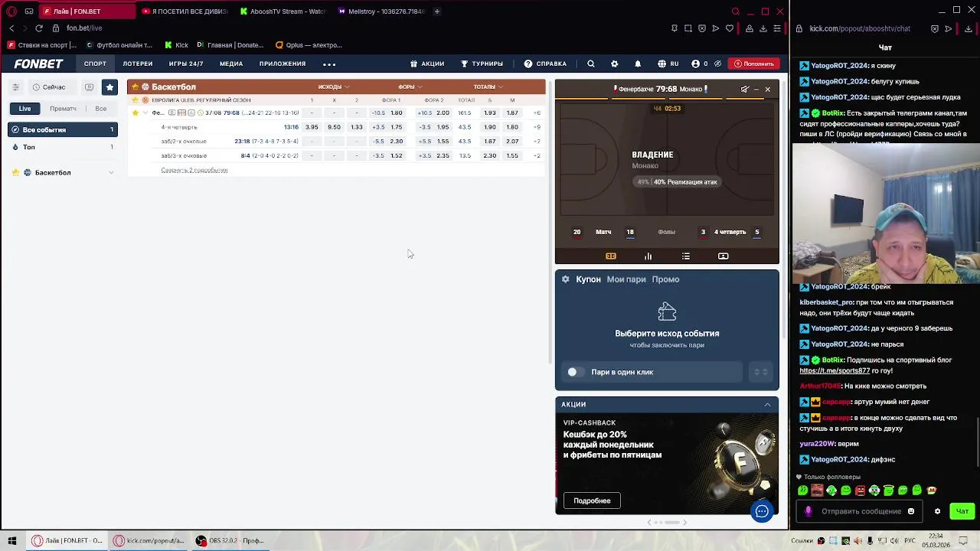980x551 pixels.
Task: Open Тоталы column dropdown
Action: click(488, 87)
